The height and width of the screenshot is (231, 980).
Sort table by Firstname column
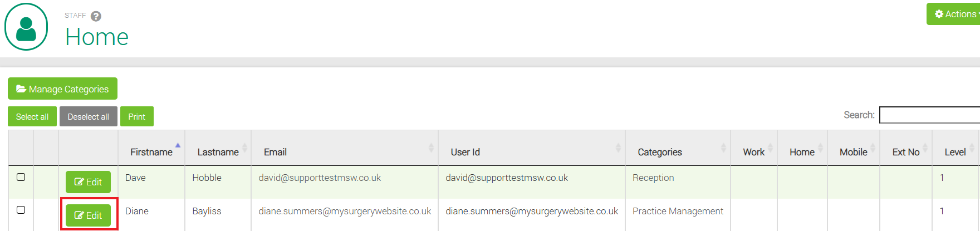(151, 152)
